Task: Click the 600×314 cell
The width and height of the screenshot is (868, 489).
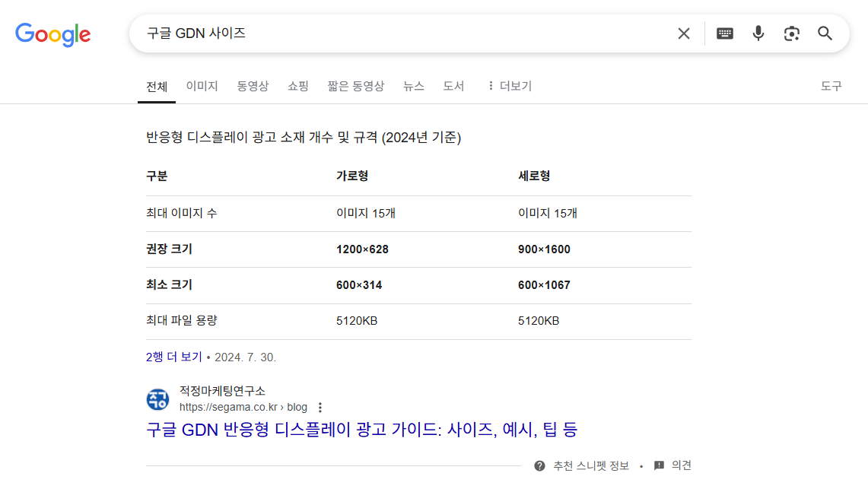Action: tap(359, 285)
